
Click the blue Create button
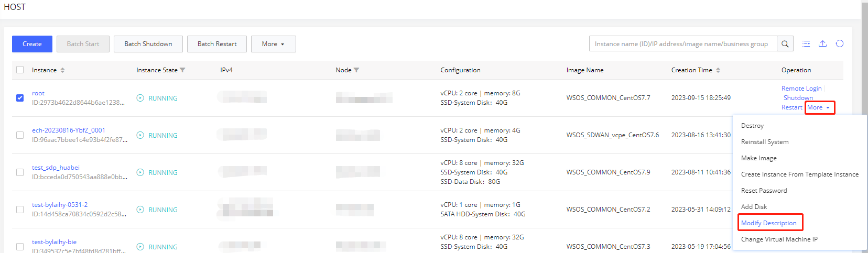(x=32, y=44)
